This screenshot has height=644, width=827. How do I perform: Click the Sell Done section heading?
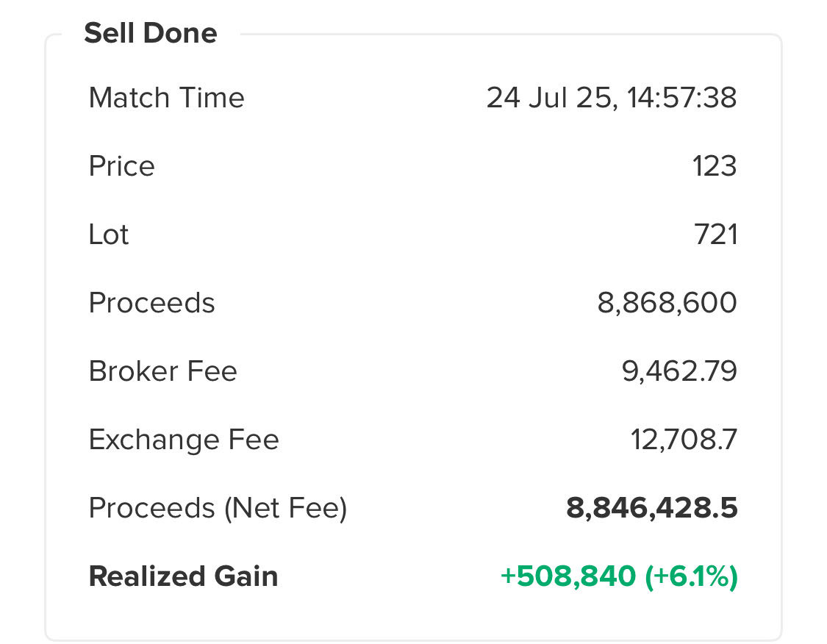[150, 33]
